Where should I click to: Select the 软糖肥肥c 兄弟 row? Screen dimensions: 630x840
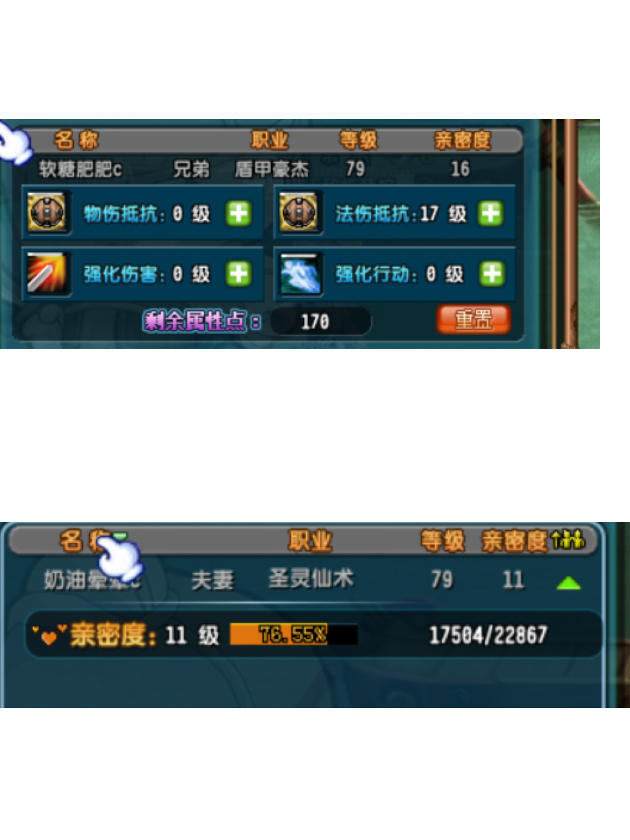(x=268, y=169)
